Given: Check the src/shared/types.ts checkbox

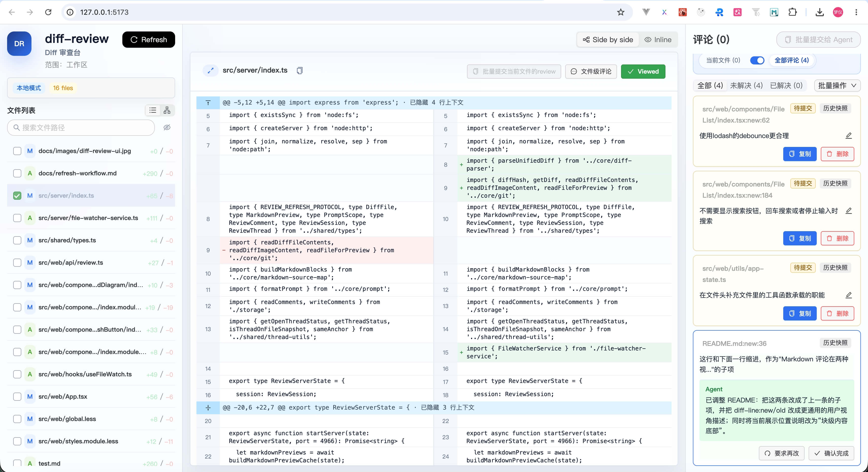Looking at the screenshot, I should click(17, 240).
